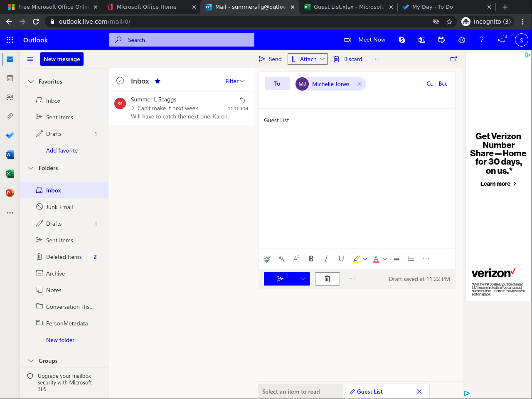Image resolution: width=532 pixels, height=399 pixels.
Task: Click into the message body area
Action: (357, 190)
